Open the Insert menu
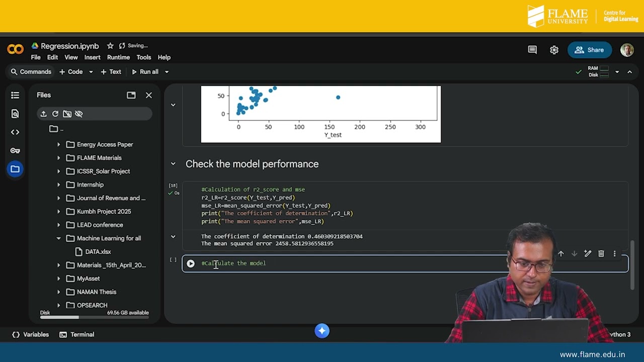644x362 pixels. 93,57
